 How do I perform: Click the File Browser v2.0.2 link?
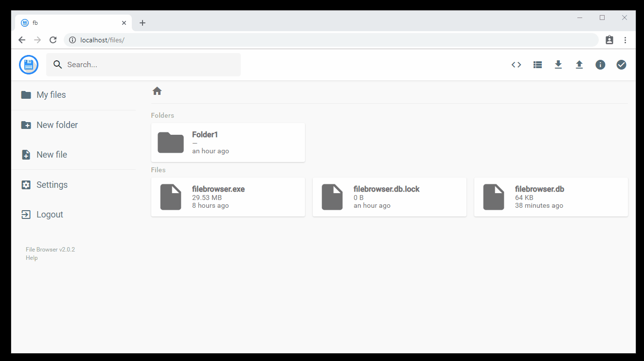[x=50, y=250]
